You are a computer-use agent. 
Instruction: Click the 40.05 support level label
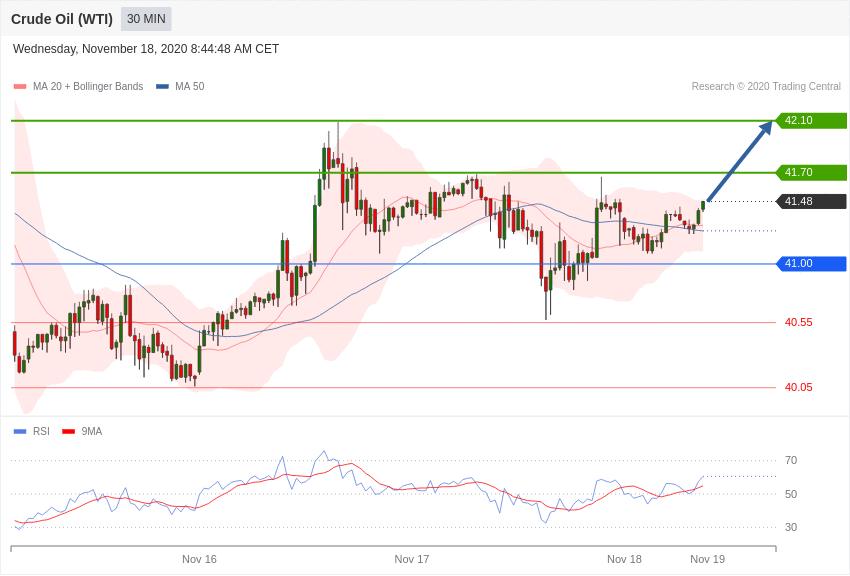[x=799, y=387]
